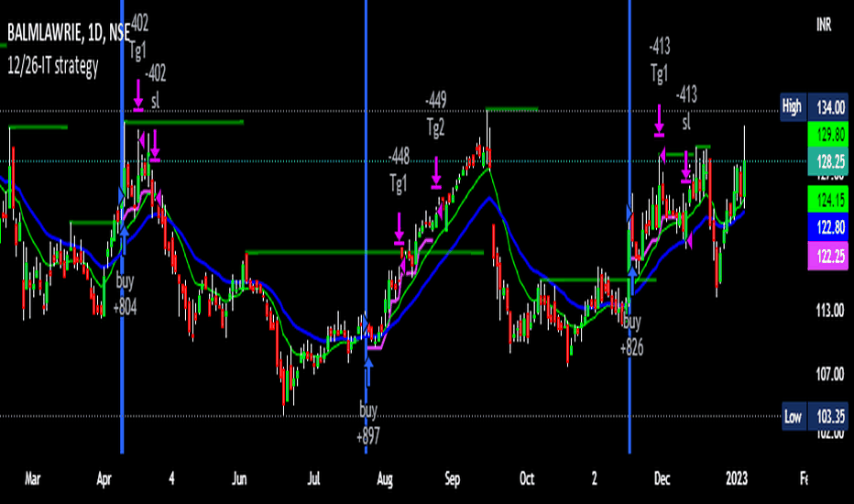Select the buy +804 trade label
The width and height of the screenshot is (854, 504).
click(x=125, y=294)
